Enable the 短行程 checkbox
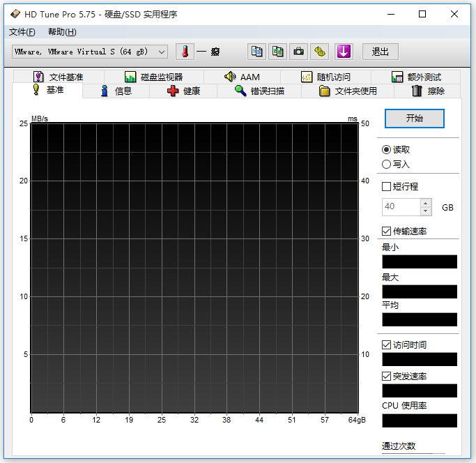Image resolution: width=476 pixels, height=463 pixels. pyautogui.click(x=387, y=187)
